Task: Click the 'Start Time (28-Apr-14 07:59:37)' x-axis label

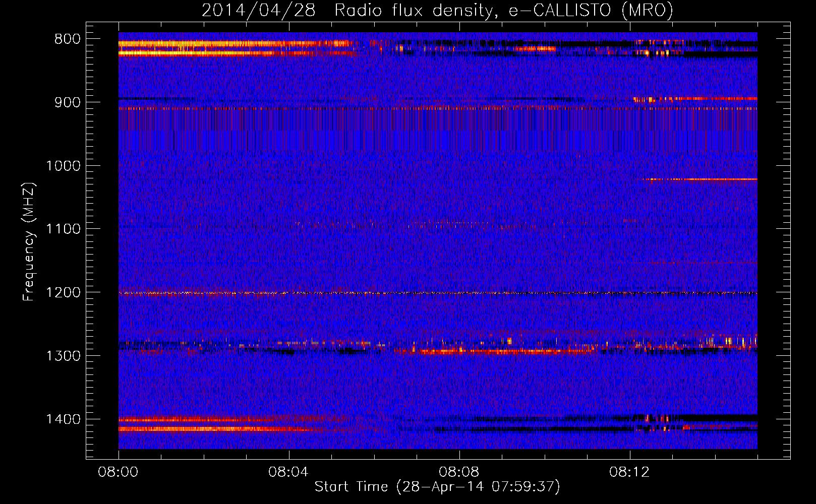Action: pyautogui.click(x=437, y=487)
